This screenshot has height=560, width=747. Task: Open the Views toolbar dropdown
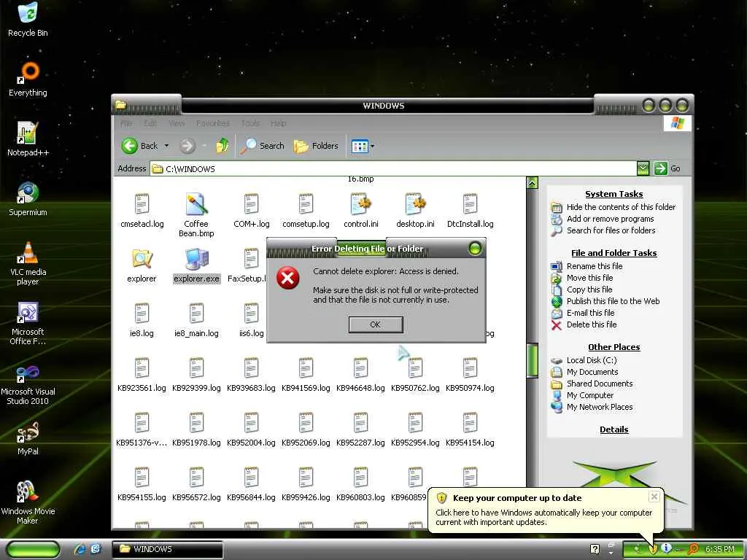pyautogui.click(x=363, y=146)
